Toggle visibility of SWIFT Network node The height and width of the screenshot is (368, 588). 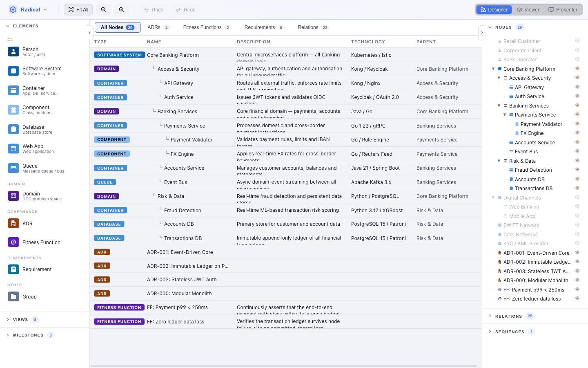click(577, 225)
